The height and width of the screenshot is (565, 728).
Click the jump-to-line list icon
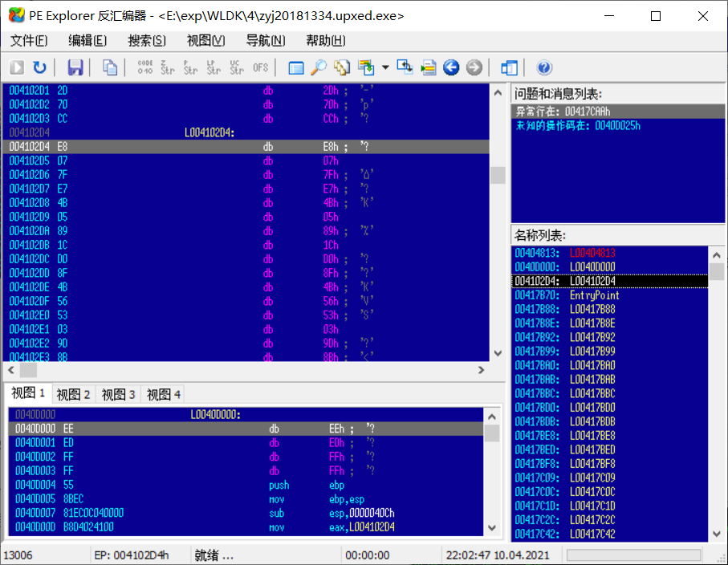point(428,67)
